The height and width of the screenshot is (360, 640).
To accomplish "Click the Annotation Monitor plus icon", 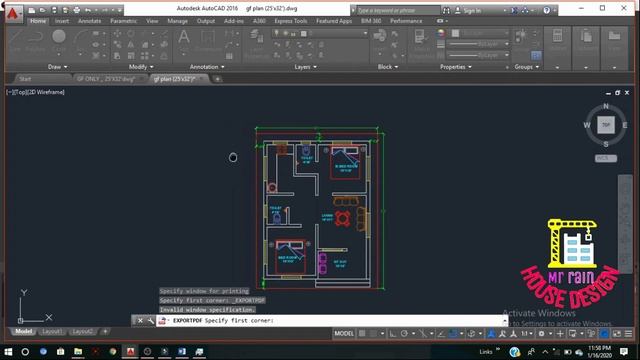I will pyautogui.click(x=560, y=334).
